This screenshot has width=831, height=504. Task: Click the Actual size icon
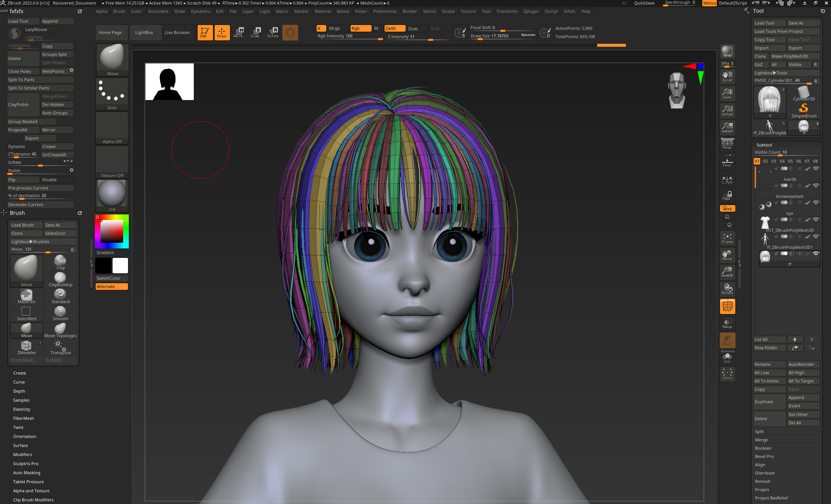tap(727, 111)
